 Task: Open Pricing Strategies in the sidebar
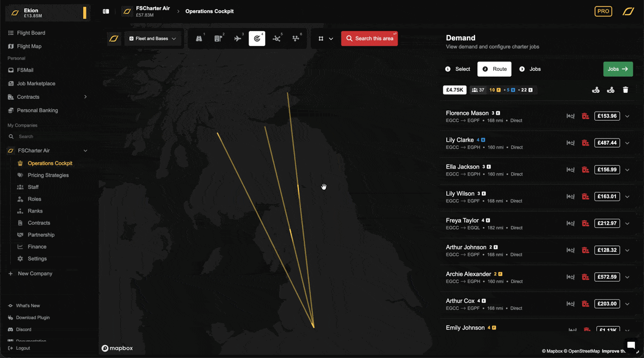(x=48, y=175)
